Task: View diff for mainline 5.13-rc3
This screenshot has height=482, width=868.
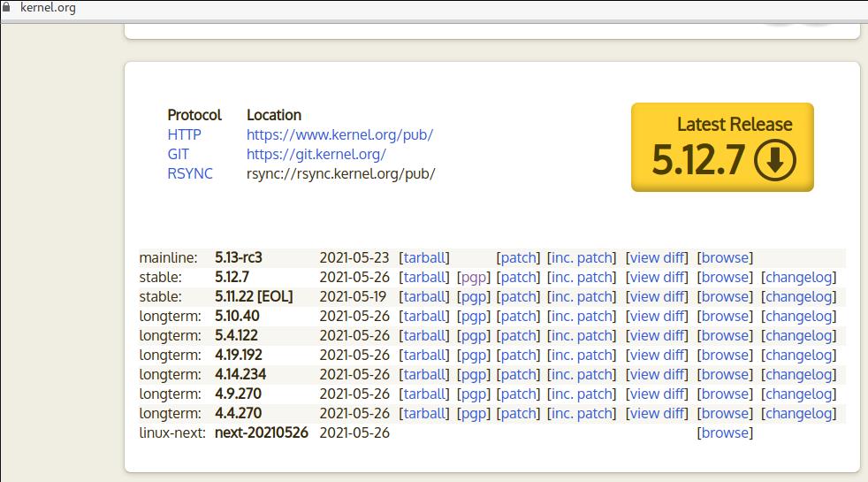Action: [x=657, y=257]
